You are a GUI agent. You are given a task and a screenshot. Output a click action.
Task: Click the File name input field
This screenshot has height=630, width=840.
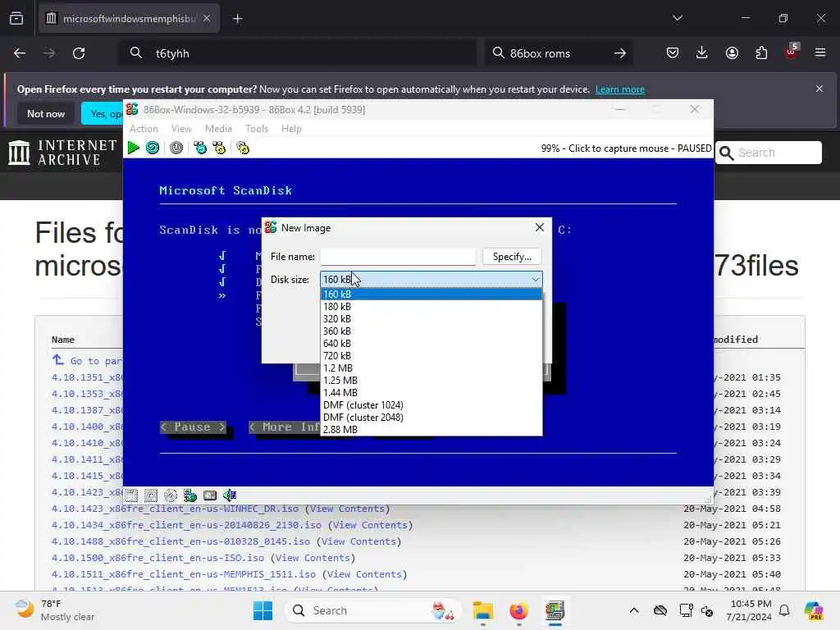pos(398,257)
